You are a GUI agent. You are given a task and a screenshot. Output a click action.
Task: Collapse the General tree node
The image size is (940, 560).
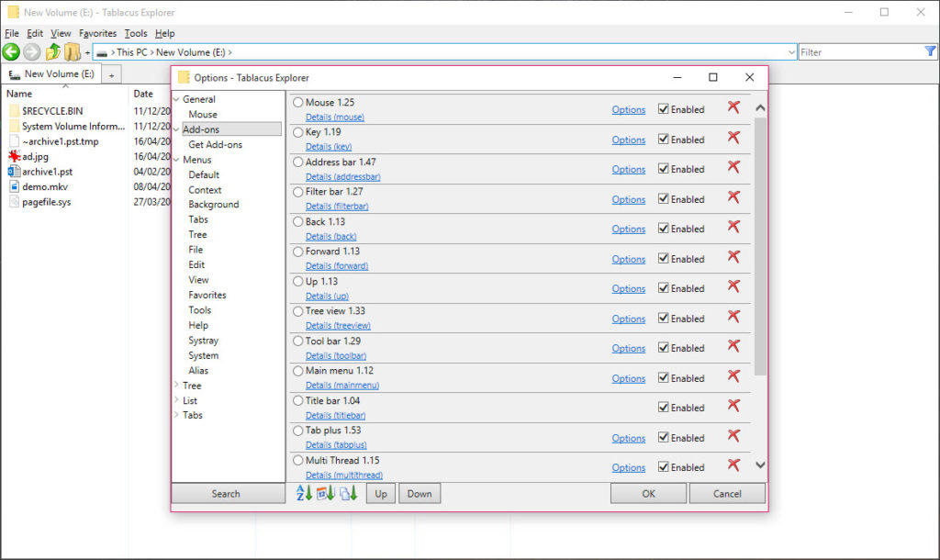(x=177, y=99)
